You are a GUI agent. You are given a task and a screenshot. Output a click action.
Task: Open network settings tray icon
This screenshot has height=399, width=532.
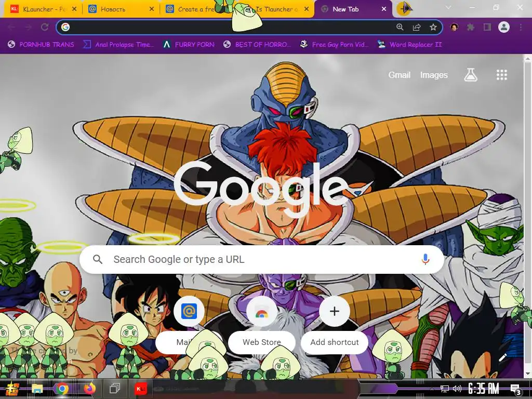(x=445, y=389)
